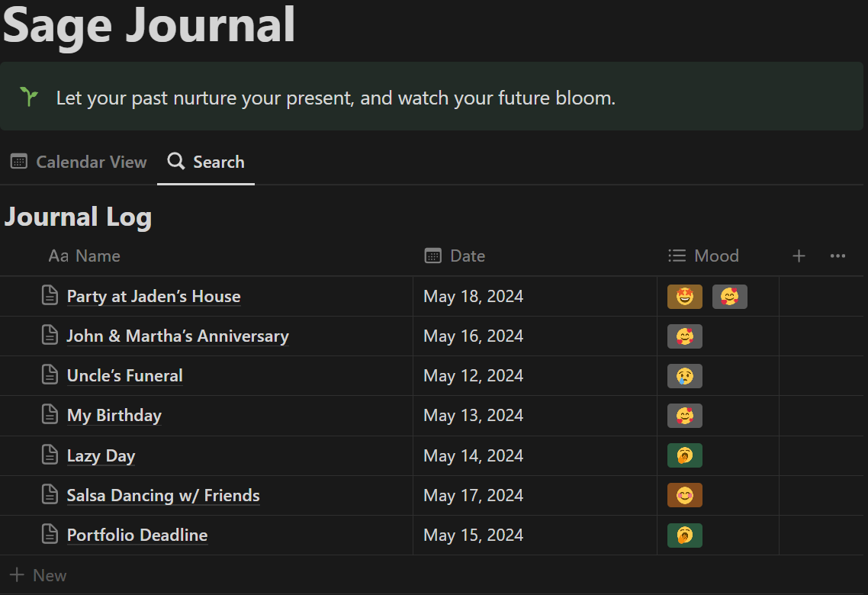Open John & Martha's Anniversary page
This screenshot has height=595, width=868.
[x=178, y=336]
